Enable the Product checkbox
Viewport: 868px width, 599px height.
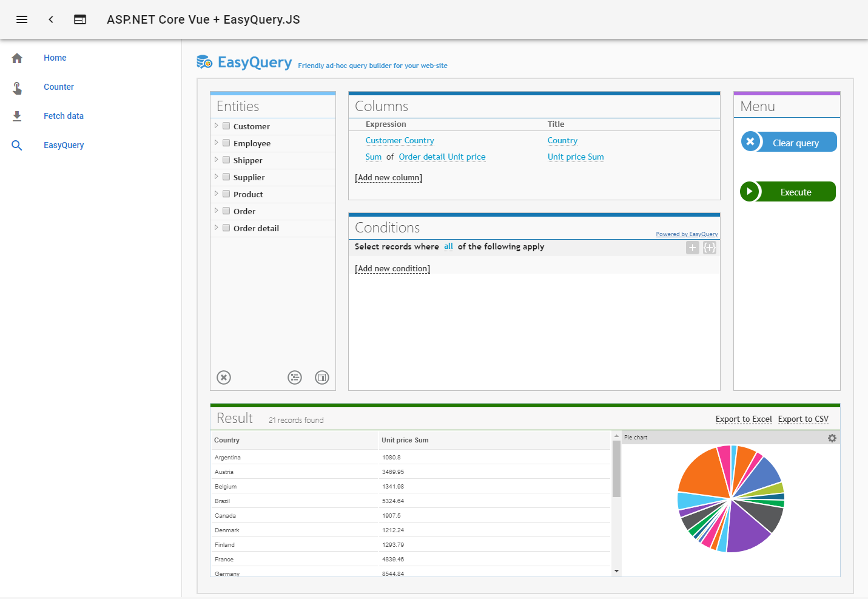pyautogui.click(x=226, y=194)
